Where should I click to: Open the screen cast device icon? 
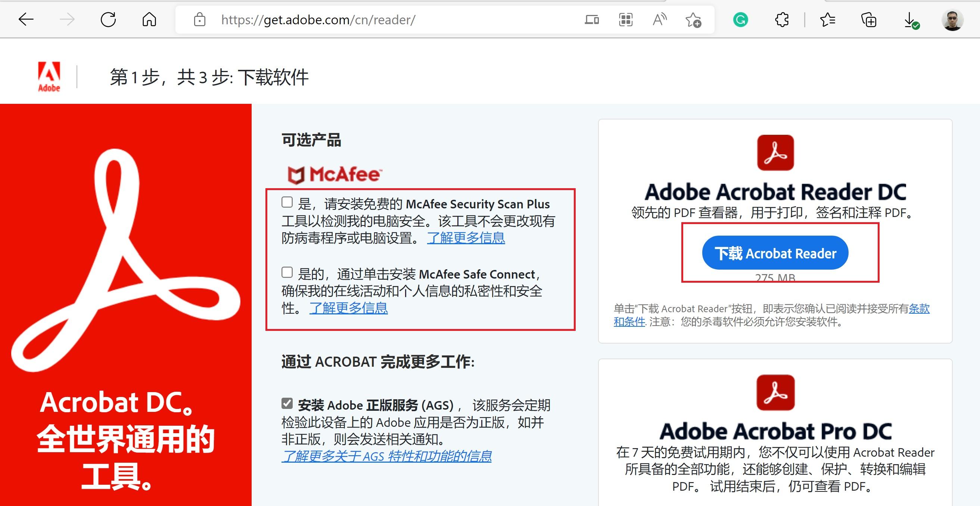(x=592, y=19)
